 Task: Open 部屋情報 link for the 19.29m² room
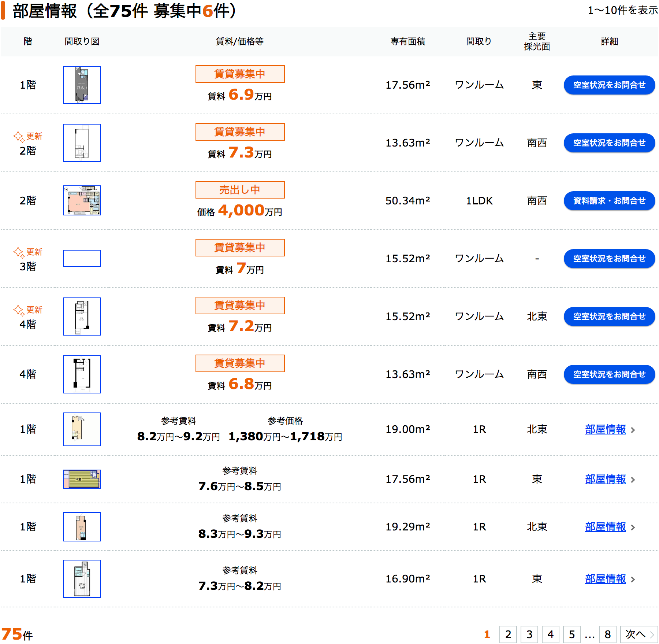[606, 527]
